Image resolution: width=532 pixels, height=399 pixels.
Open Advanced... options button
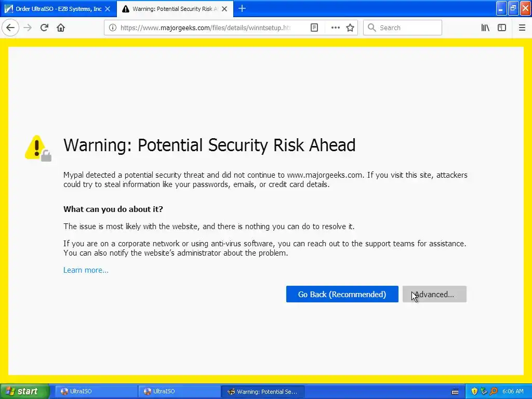pos(434,294)
